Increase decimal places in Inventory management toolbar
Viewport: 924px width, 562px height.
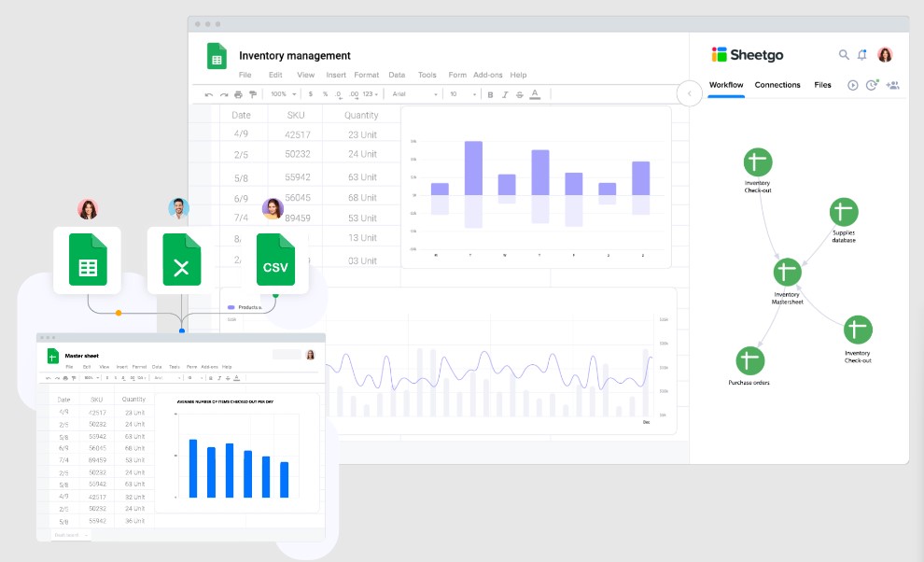coord(354,94)
